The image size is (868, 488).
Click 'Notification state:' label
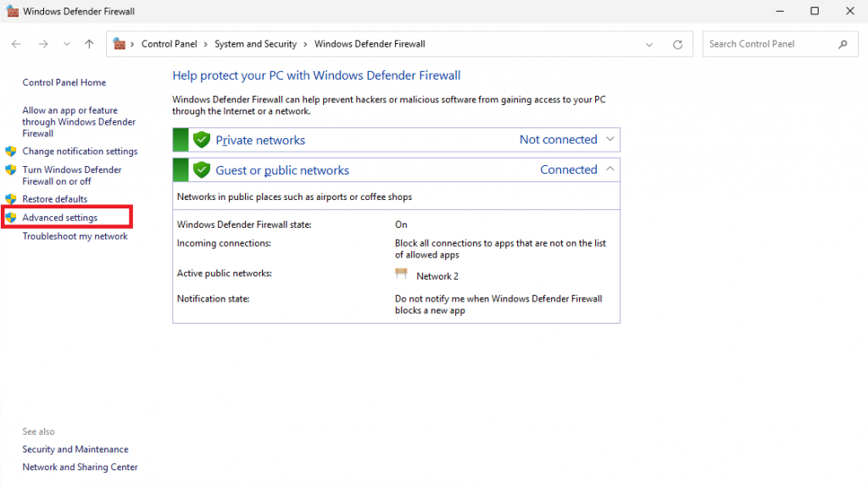[x=213, y=299]
